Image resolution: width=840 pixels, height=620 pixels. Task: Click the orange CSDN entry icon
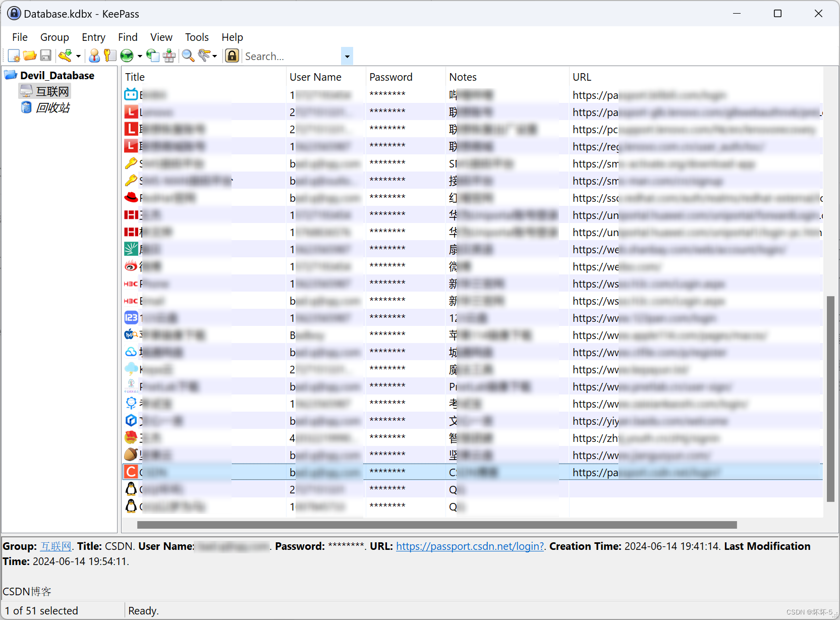131,472
